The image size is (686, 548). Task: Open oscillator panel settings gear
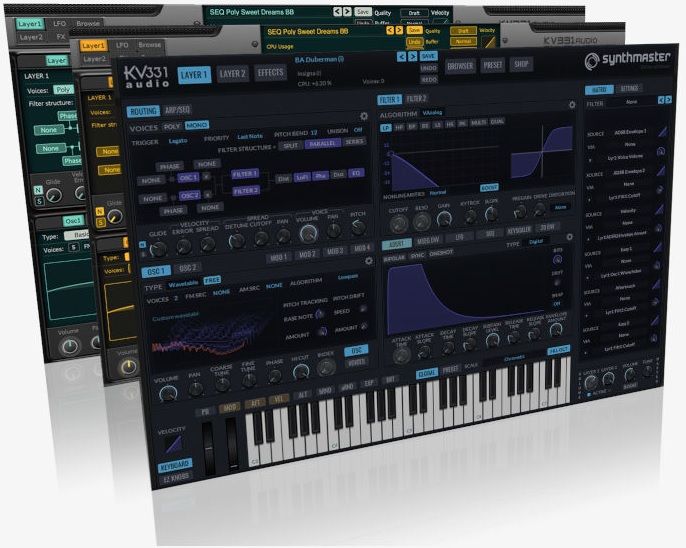[369, 261]
